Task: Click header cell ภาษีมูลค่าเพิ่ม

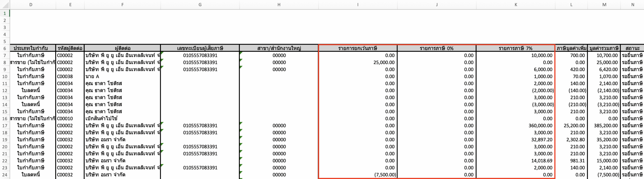Action: point(571,48)
